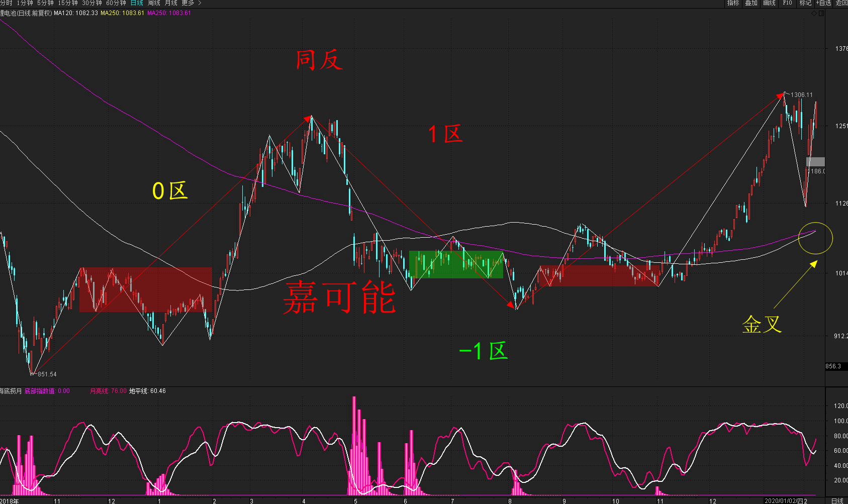Switch to the 1分钟 chart period

pos(25,3)
